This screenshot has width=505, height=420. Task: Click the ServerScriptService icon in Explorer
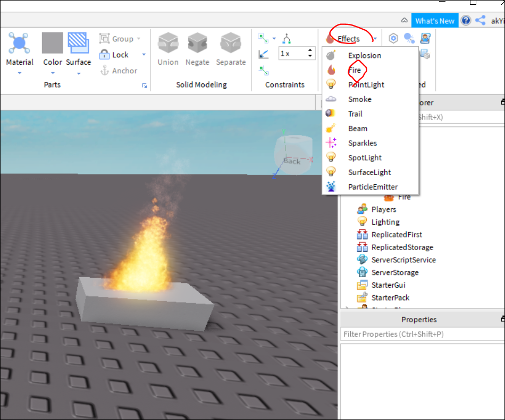pos(362,260)
